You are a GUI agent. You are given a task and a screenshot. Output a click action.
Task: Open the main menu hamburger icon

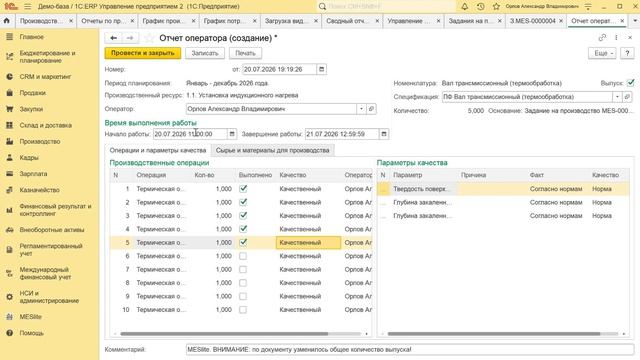click(x=27, y=7)
